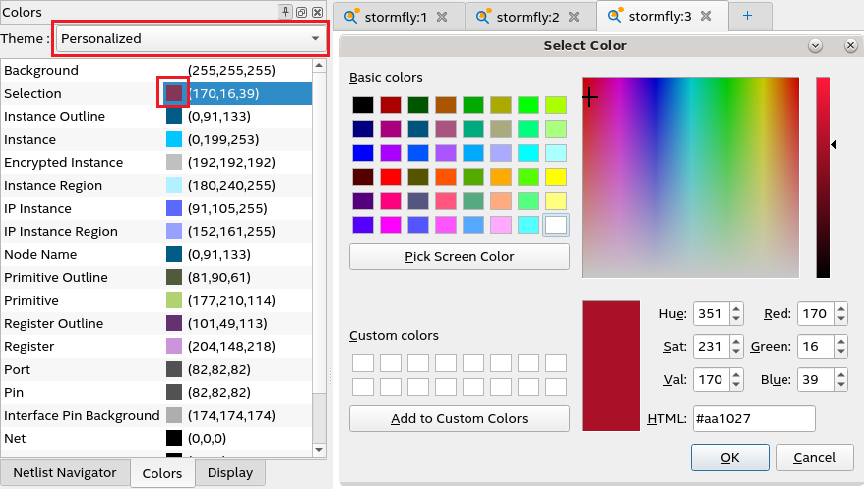
Task: Switch to the Netlist Navigator tab
Action: pos(65,473)
